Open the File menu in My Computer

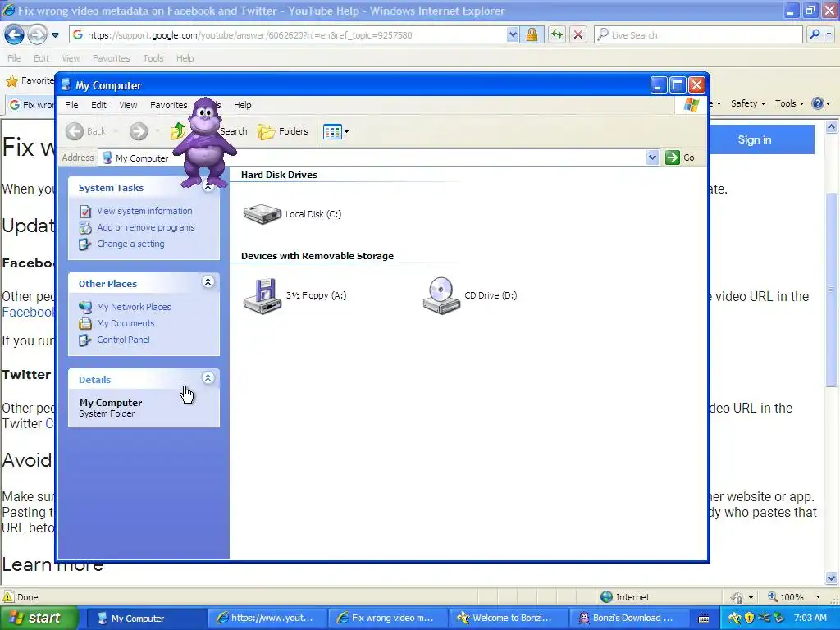coord(71,105)
